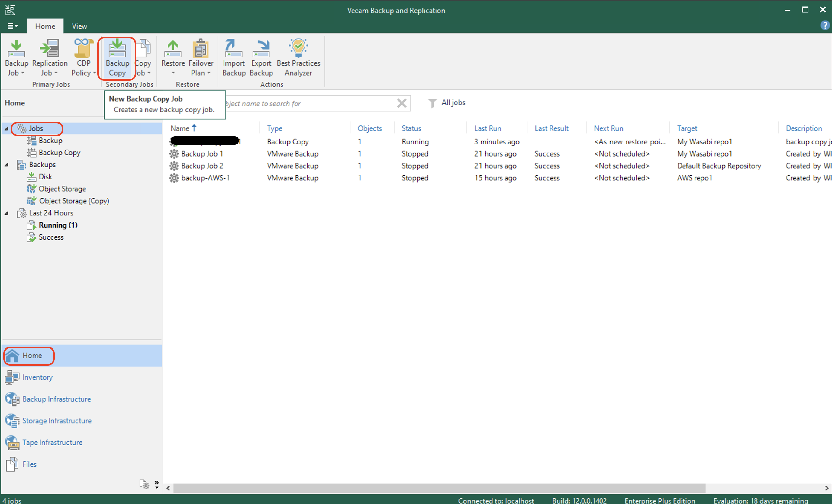This screenshot has height=504, width=832.
Task: Switch to the View ribbon tab
Action: pos(79,26)
